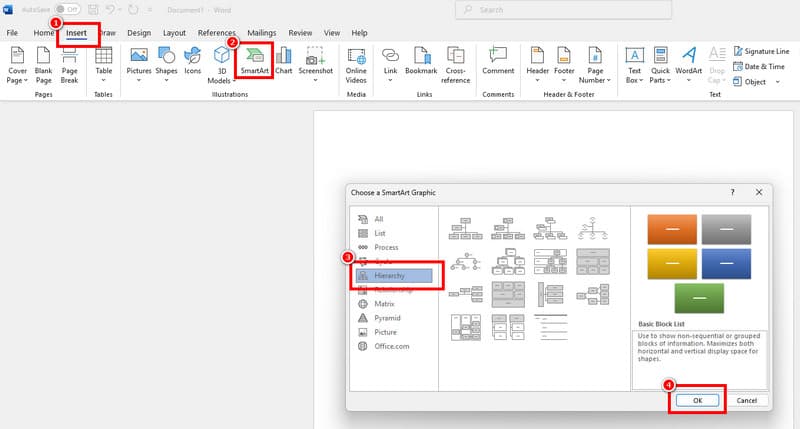Insert a Comment
Image resolution: width=800 pixels, height=429 pixels.
(x=498, y=61)
